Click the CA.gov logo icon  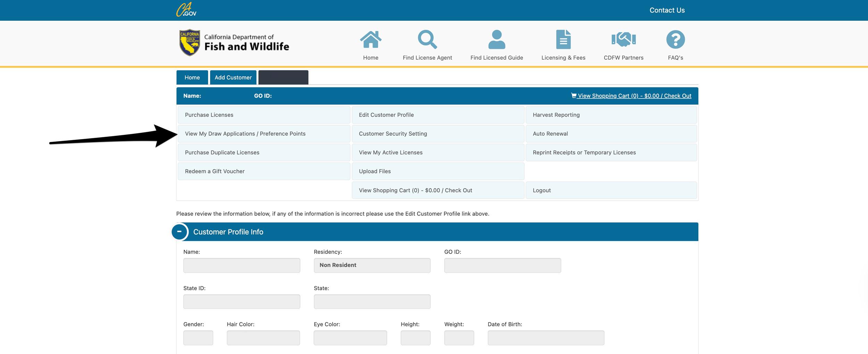tap(186, 10)
